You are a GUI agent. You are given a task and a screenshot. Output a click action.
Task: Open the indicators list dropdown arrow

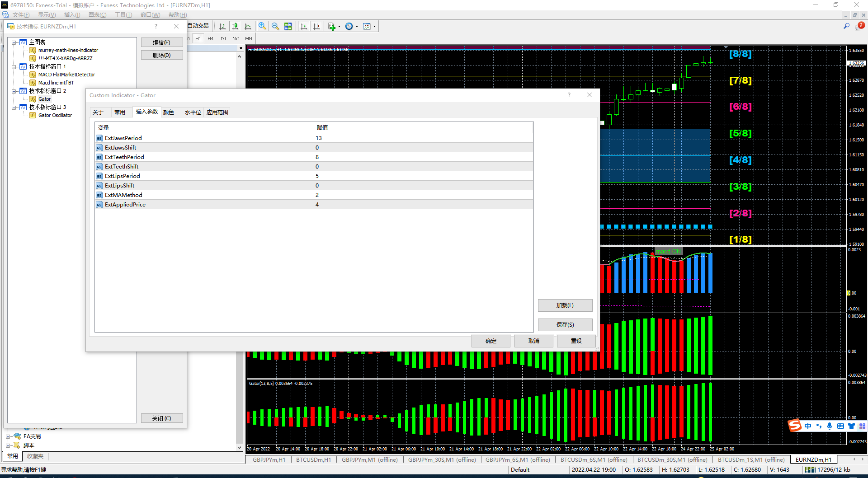point(339,27)
